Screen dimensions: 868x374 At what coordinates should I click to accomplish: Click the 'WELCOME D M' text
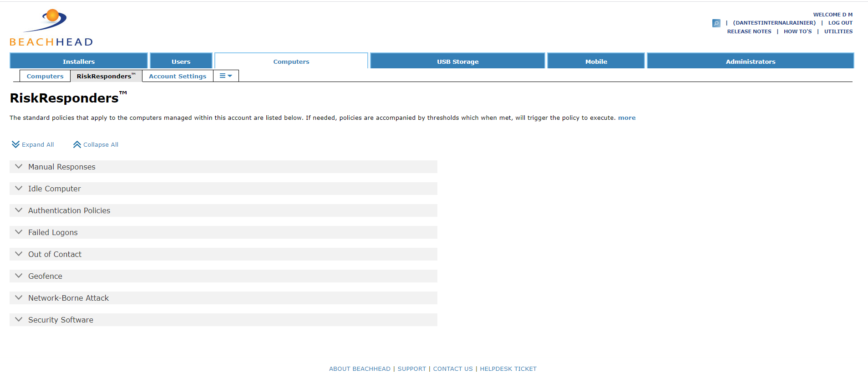(x=833, y=15)
